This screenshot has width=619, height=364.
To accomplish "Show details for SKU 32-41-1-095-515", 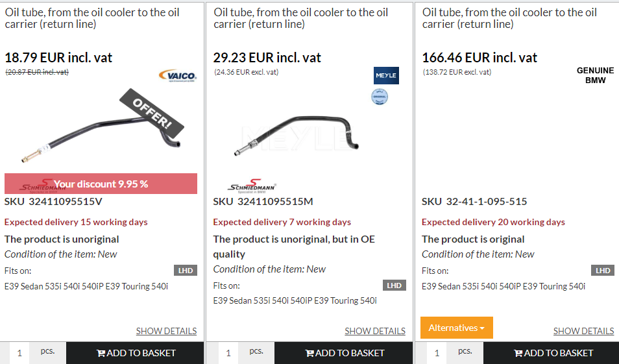I will pos(583,331).
